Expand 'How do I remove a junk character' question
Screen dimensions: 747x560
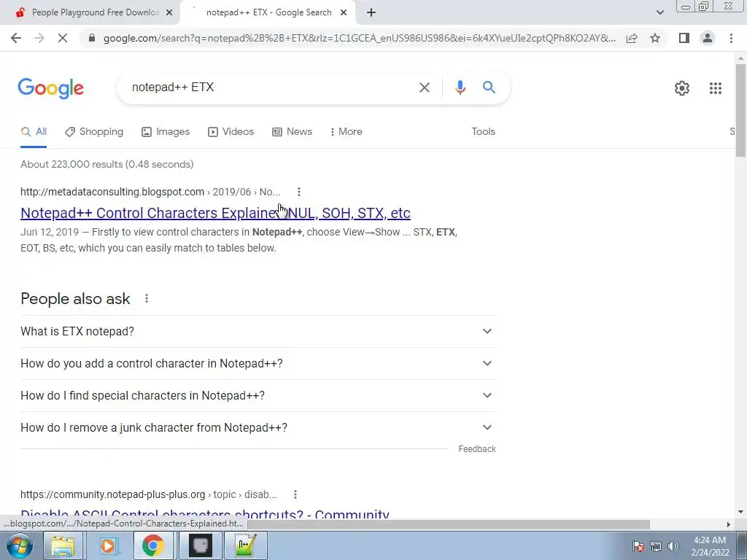258,427
